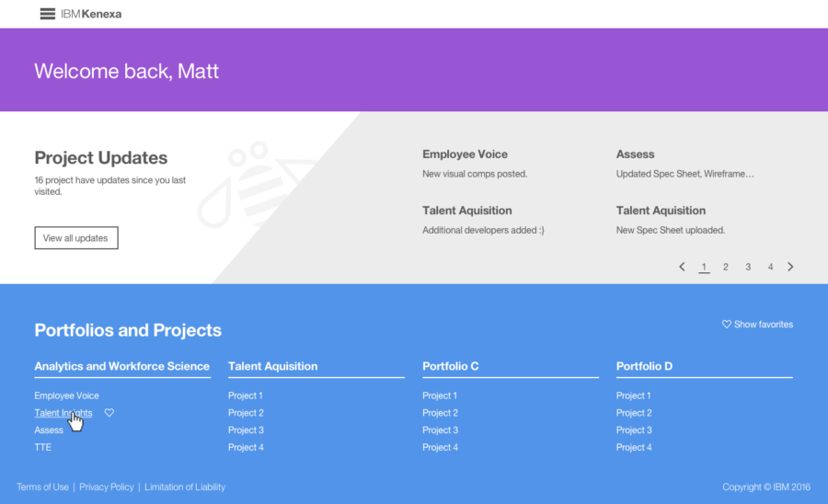Toggle Show favorites filter
This screenshot has width=828, height=504.
pos(757,325)
